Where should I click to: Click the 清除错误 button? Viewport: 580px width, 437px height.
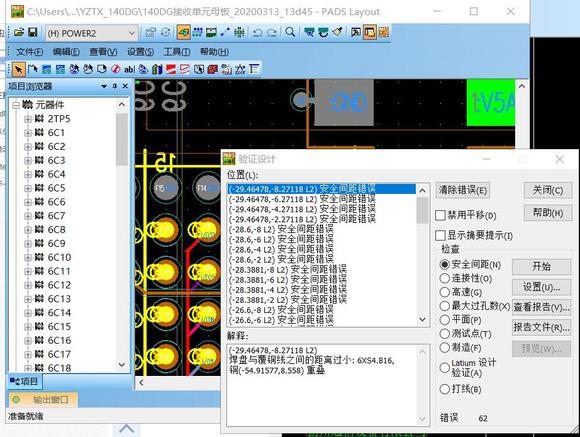click(463, 190)
